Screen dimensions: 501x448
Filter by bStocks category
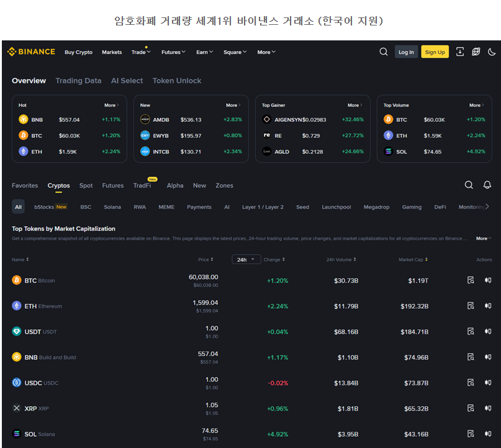50,207
